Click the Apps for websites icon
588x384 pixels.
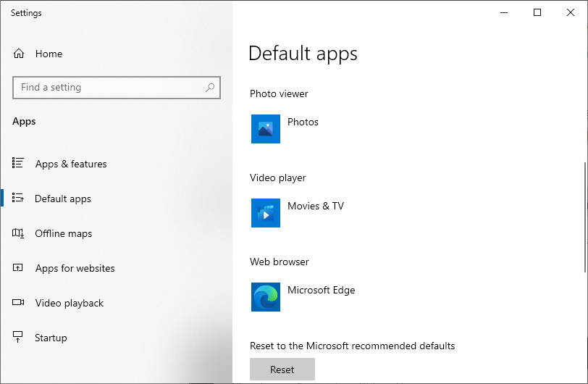(x=19, y=268)
